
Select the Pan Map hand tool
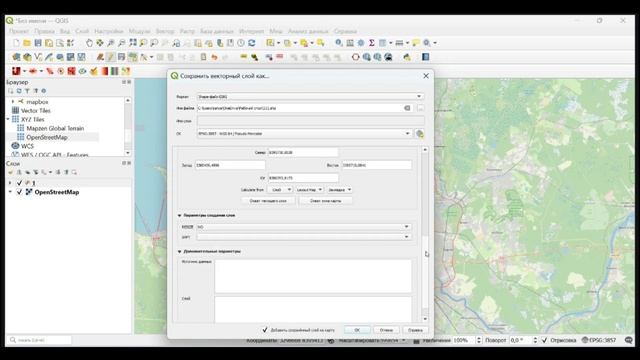pyautogui.click(x=89, y=43)
